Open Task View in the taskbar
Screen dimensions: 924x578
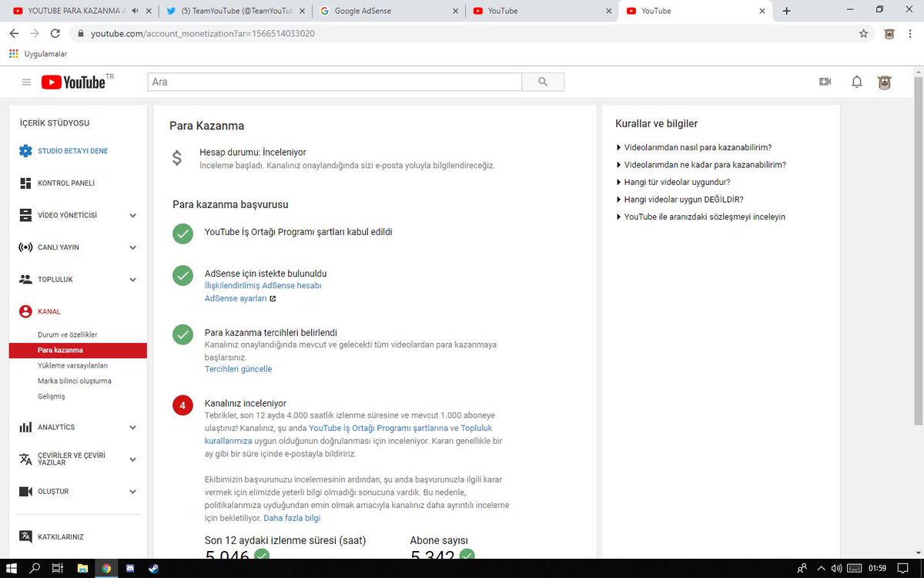58,568
